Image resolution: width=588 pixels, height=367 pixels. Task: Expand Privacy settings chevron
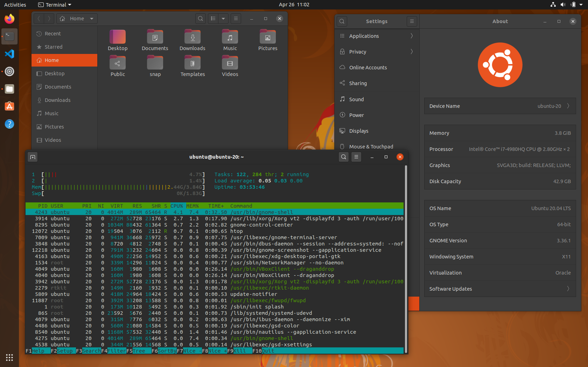click(412, 52)
